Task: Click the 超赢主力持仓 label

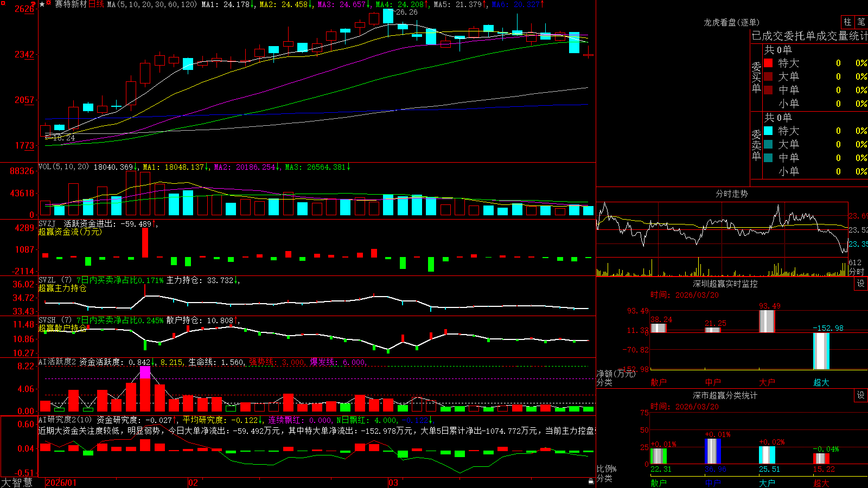Action: click(x=62, y=288)
